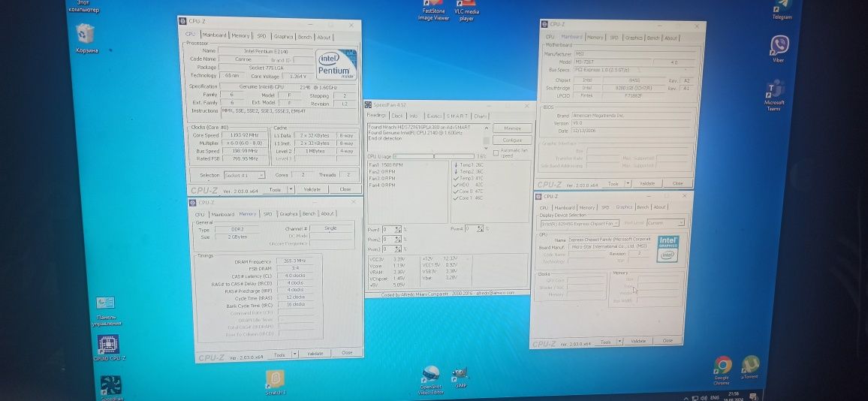This screenshot has height=401, width=868.
Task: Expand the Tools arrow in the CPU-Z Memory window
Action: [294, 354]
